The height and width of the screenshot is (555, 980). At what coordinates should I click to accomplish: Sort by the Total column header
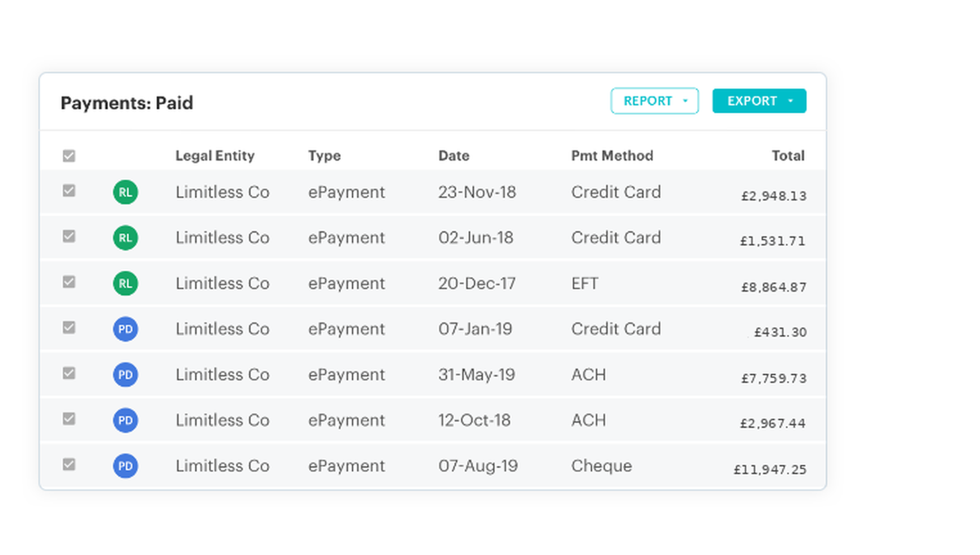coord(788,155)
